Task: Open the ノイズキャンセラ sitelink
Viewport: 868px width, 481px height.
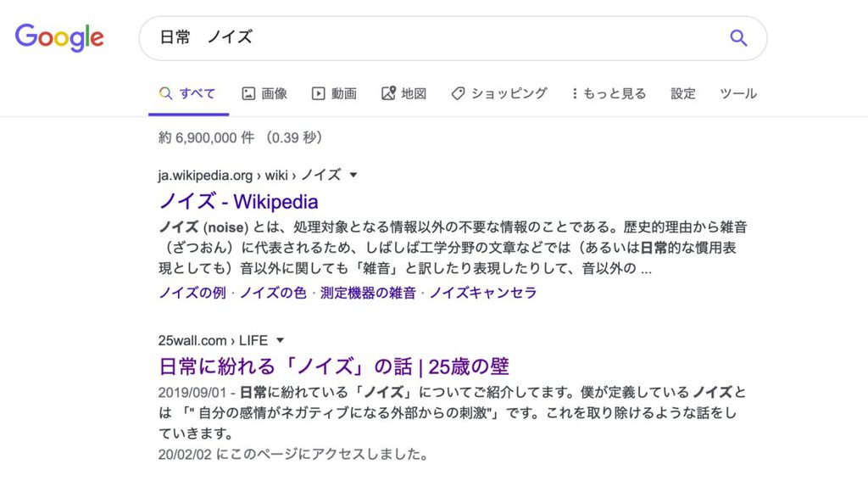Action: pyautogui.click(x=483, y=293)
